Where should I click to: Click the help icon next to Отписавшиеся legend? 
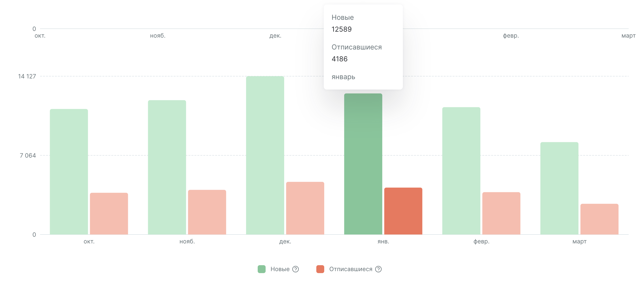tap(378, 269)
